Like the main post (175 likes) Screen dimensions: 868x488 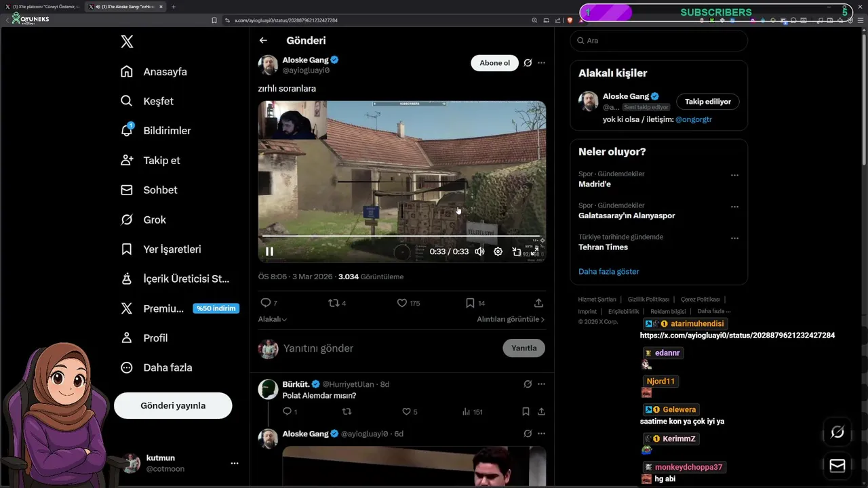[408, 303]
